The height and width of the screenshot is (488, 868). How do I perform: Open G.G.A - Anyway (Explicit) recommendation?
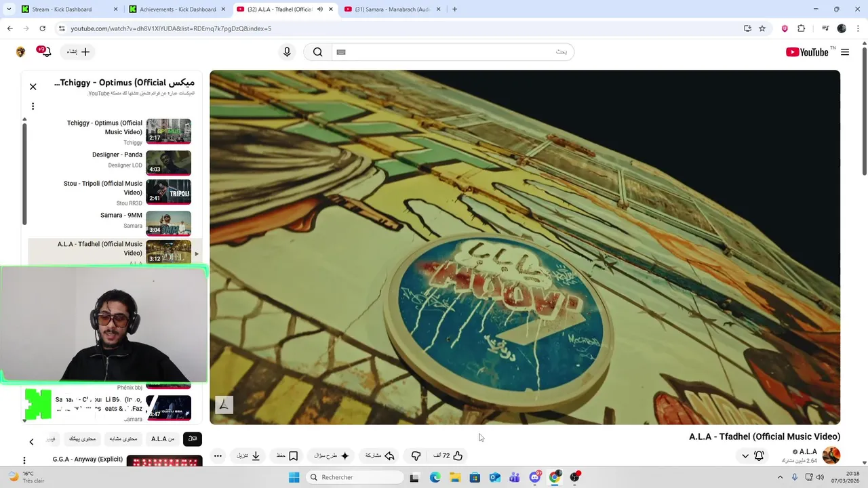pyautogui.click(x=88, y=460)
